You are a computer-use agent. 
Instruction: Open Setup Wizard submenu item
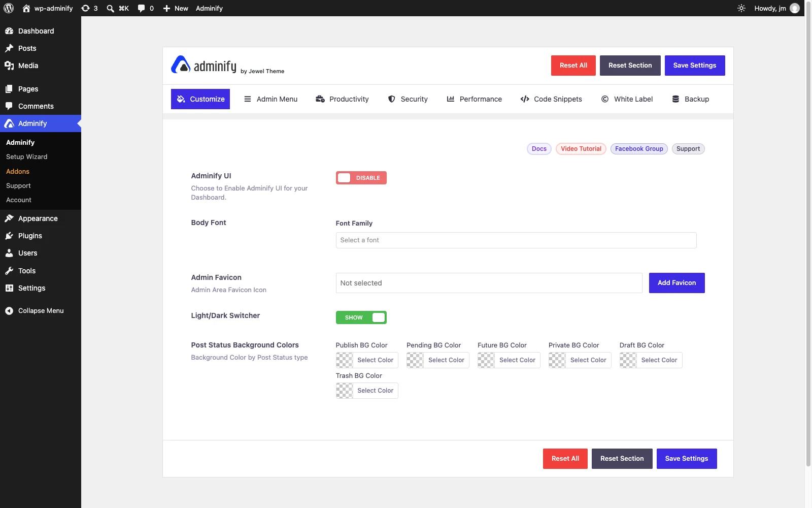click(26, 157)
